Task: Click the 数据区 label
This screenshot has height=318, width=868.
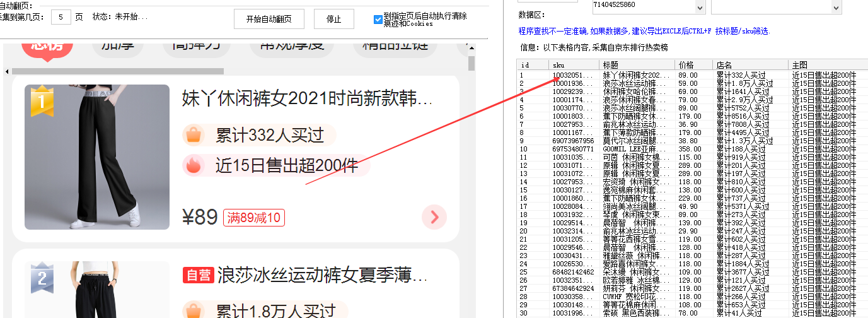Action: (532, 15)
